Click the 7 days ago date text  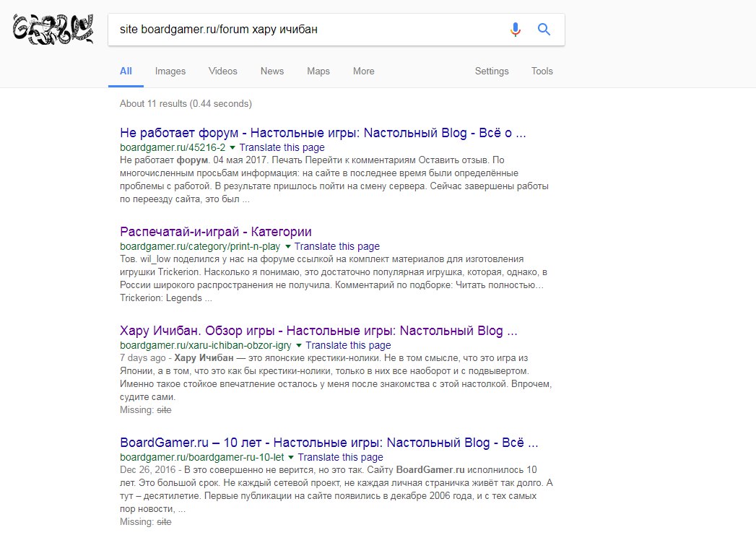coord(143,358)
